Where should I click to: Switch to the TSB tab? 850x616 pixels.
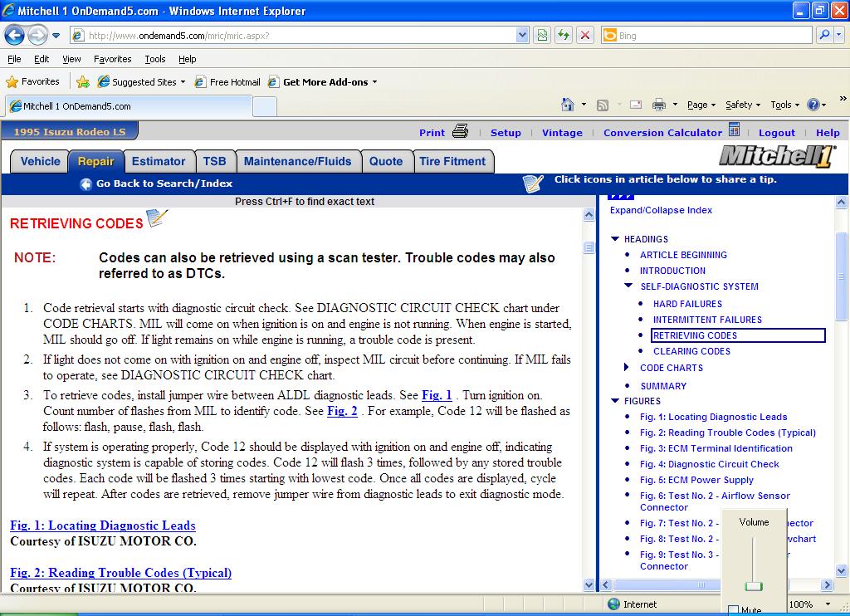point(214,161)
